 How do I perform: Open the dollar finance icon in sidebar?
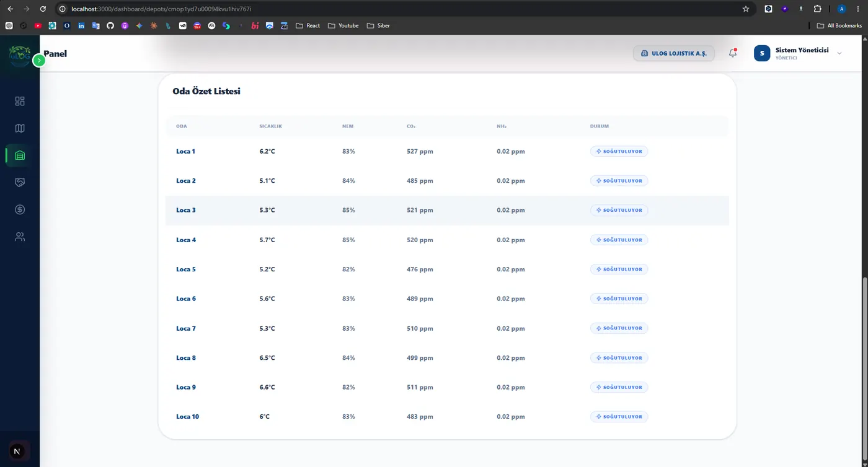pos(20,209)
